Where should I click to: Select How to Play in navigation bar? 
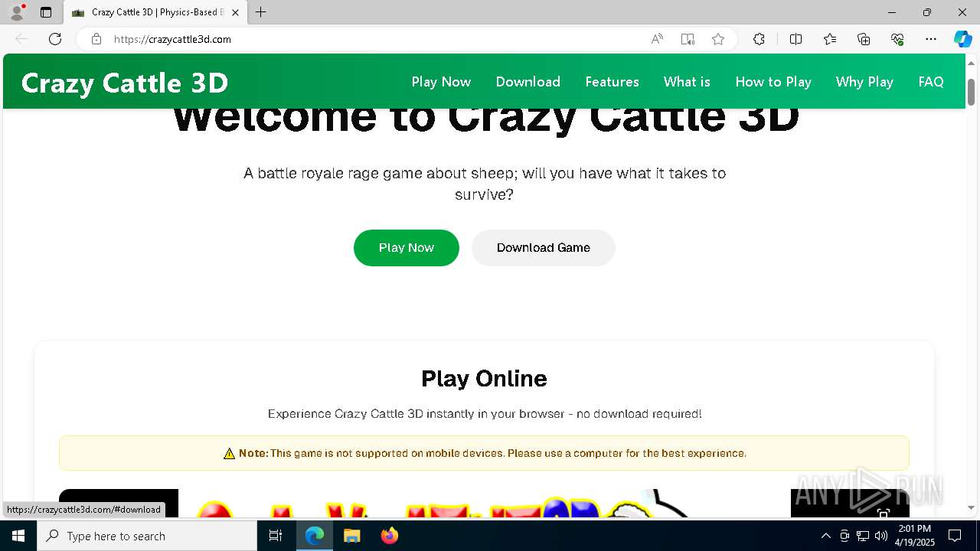773,82
